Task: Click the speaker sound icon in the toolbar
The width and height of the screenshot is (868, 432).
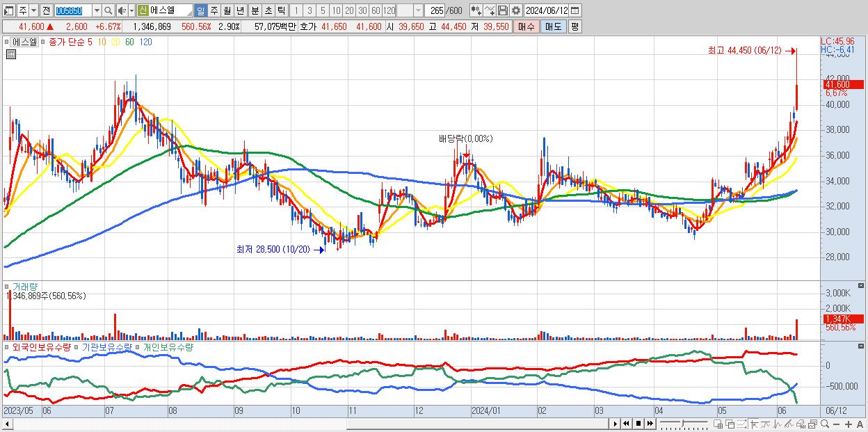Action: coord(122,10)
